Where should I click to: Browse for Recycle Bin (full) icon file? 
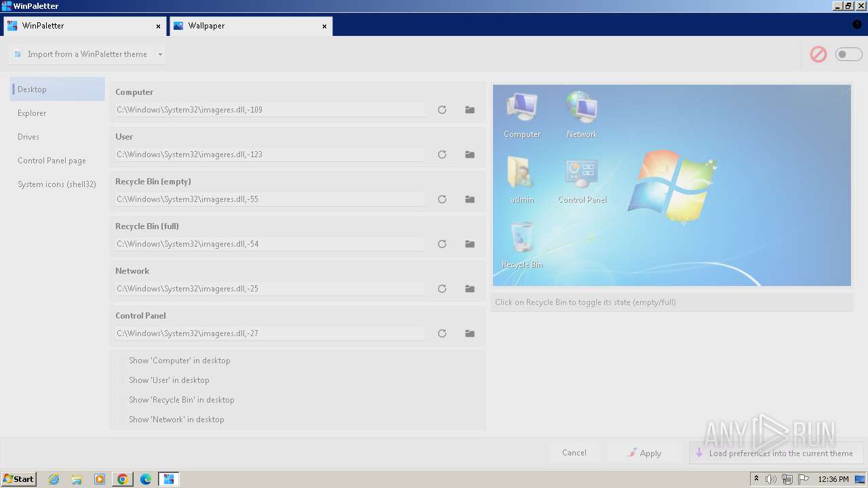[470, 244]
